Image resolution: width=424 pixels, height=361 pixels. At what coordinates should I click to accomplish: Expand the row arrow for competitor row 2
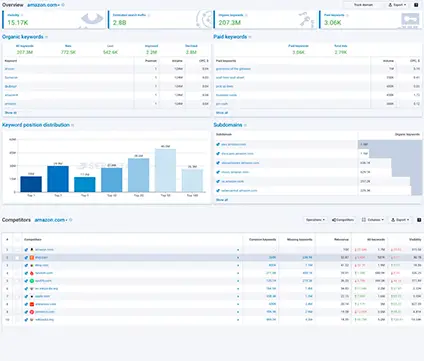tap(238, 258)
